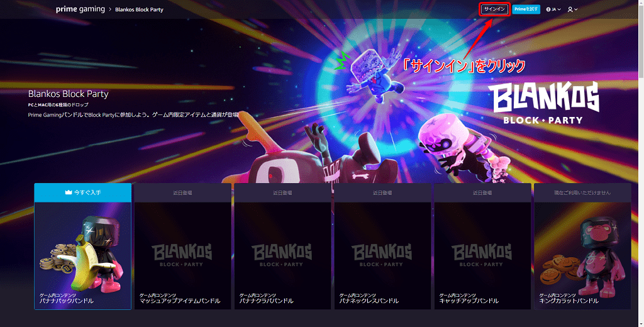Click the バナナパックバンドル title text
Image resolution: width=644 pixels, height=327 pixels.
click(x=66, y=301)
